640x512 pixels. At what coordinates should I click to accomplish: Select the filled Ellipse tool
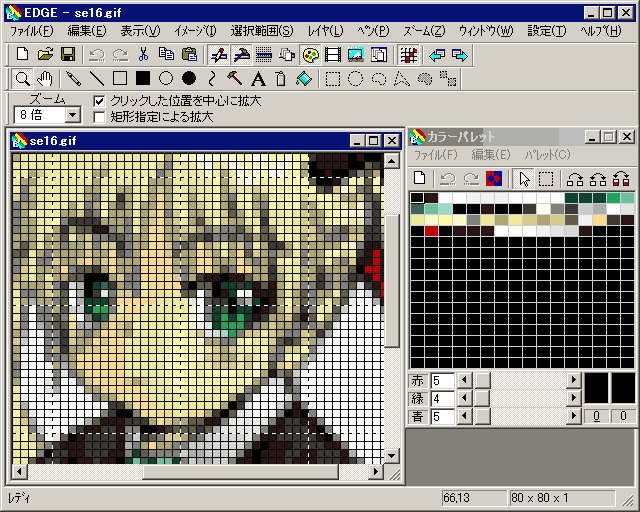(189, 78)
